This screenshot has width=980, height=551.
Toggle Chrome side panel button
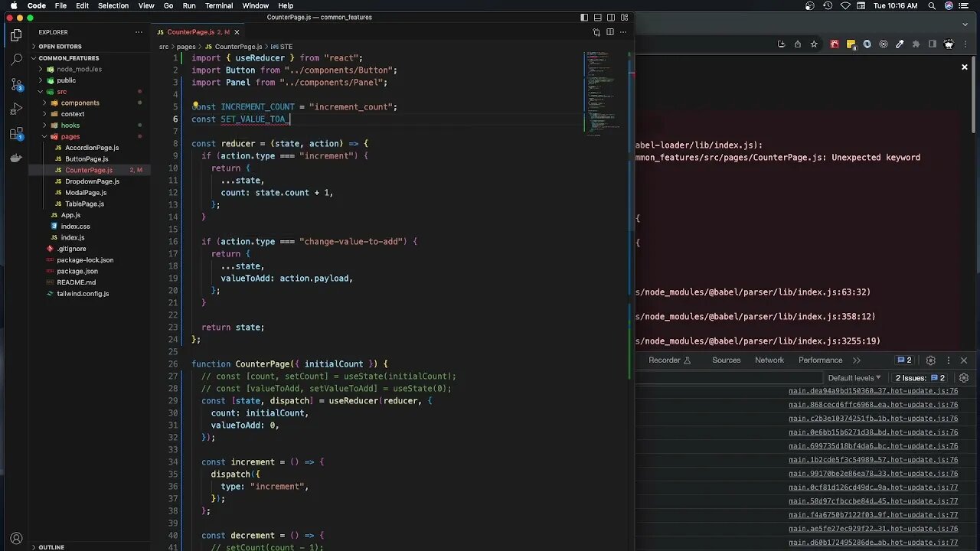pos(933,44)
